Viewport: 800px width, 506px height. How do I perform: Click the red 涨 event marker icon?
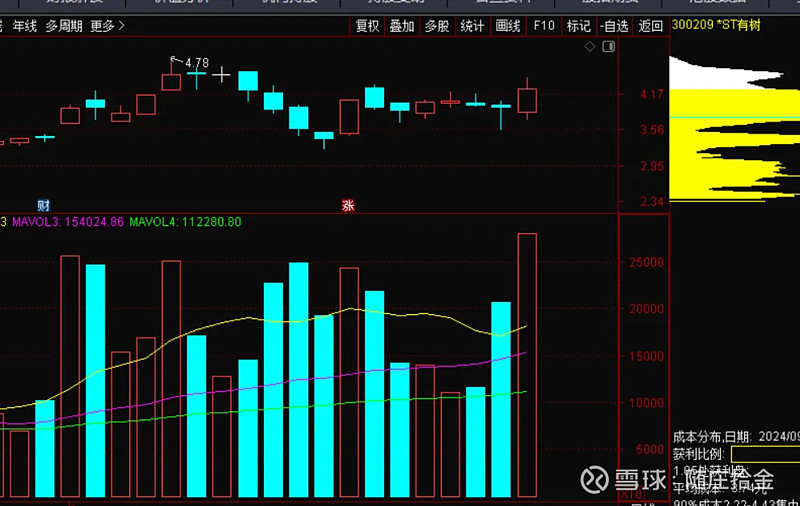coord(348,205)
